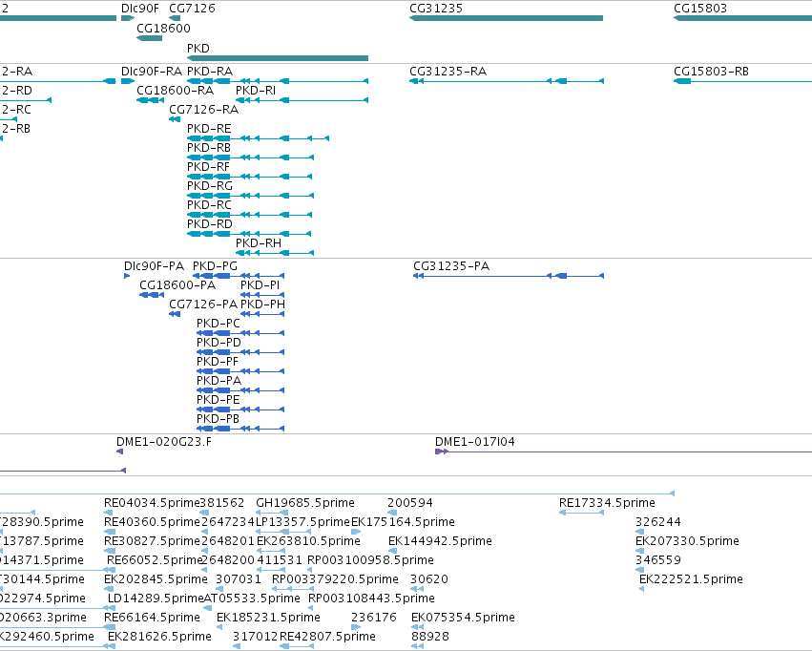Select transcript PKD-RB
The width and height of the screenshot is (812, 651).
coord(250,157)
